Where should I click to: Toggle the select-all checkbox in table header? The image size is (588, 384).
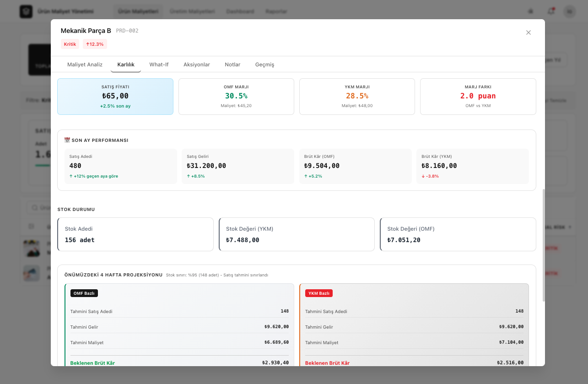(31, 227)
